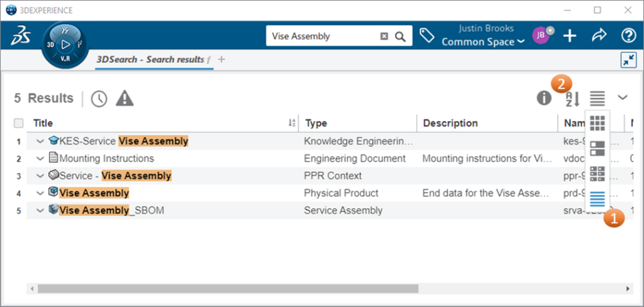Switch to 3DSearch - Search results tab
644x307 pixels.
pos(150,60)
